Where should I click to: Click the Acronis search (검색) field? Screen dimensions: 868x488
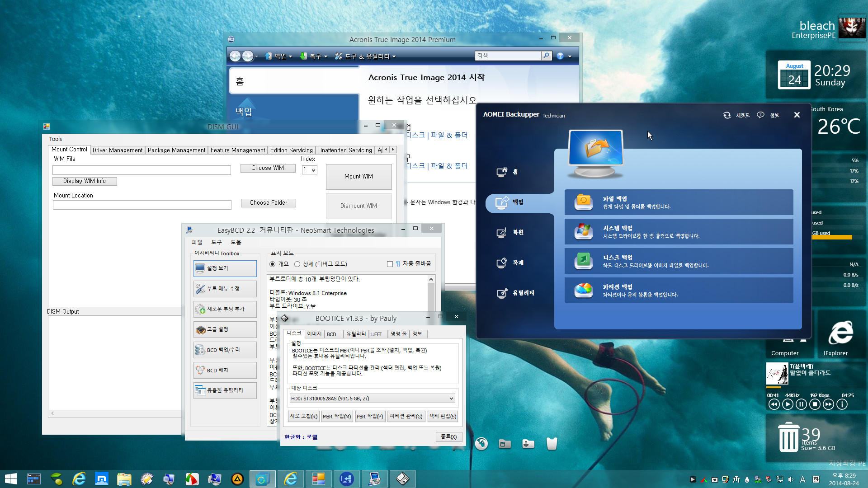tap(508, 56)
